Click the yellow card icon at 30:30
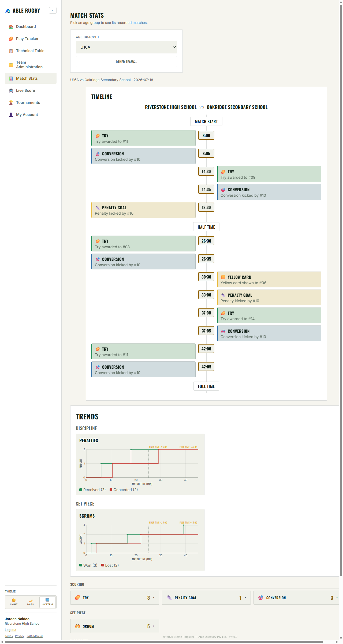 click(223, 277)
